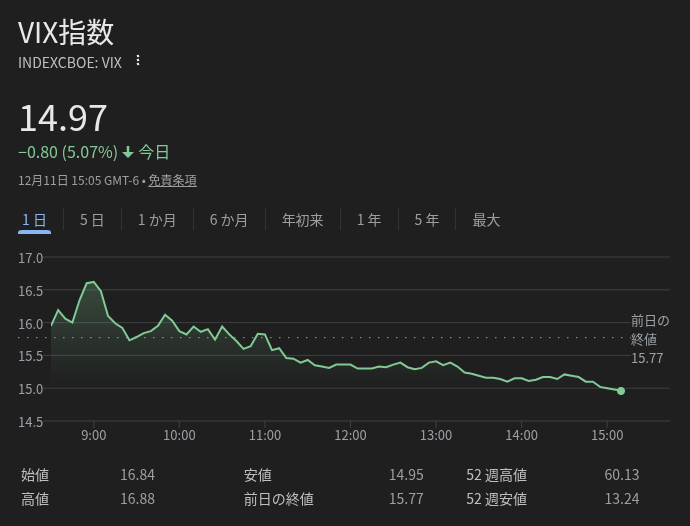The image size is (690, 526).
Task: Click the 12:00 label on time axis
Action: coord(350,436)
